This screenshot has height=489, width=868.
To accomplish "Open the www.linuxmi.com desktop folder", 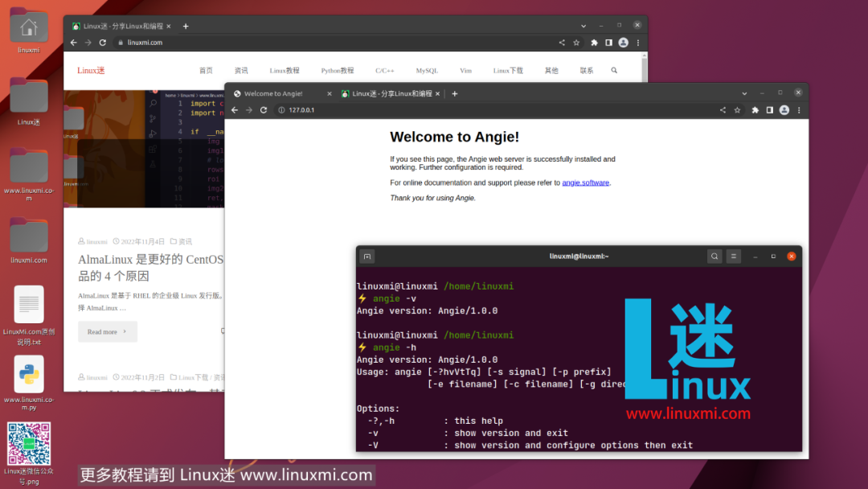I will point(29,174).
